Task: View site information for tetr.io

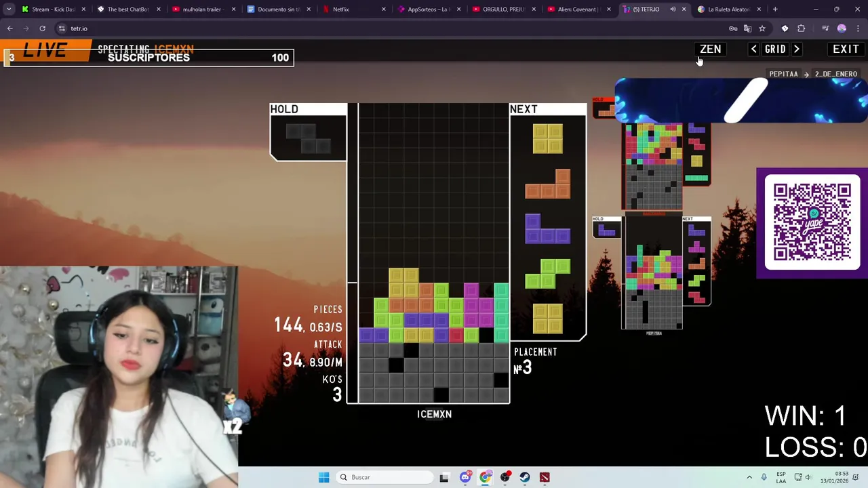Action: pos(62,28)
